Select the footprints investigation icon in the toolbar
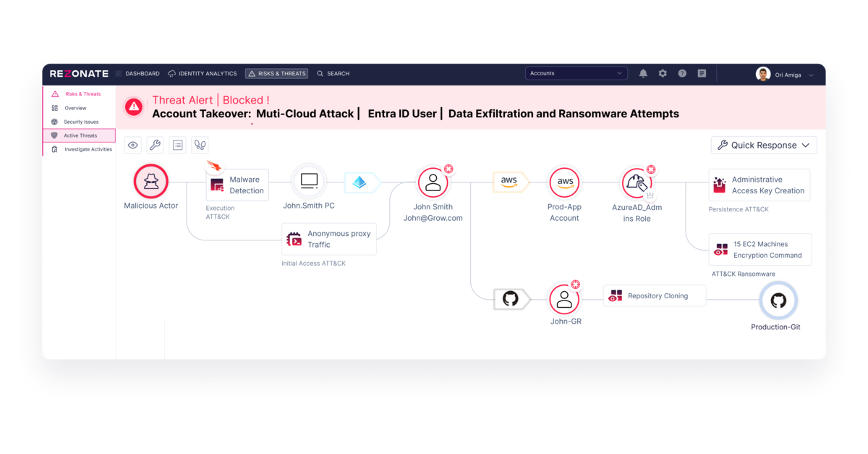Viewport: 868px width, 454px height. coord(200,145)
